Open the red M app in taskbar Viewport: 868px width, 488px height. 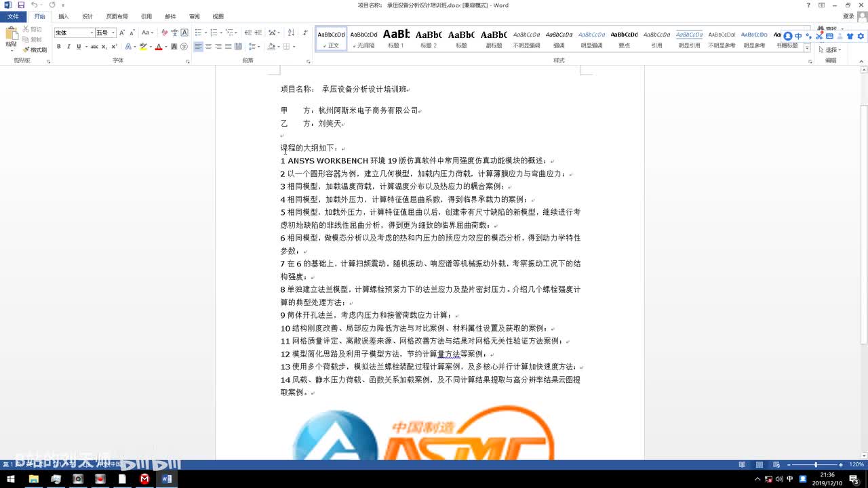144,479
